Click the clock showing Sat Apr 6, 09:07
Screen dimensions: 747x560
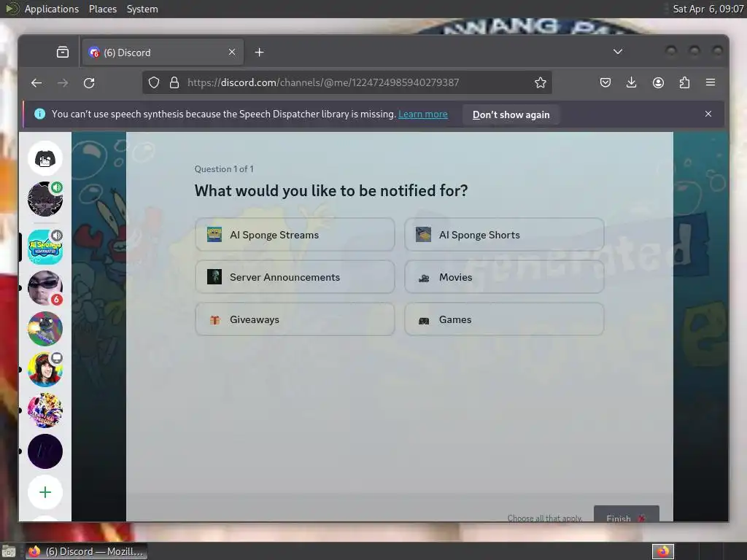pyautogui.click(x=708, y=9)
